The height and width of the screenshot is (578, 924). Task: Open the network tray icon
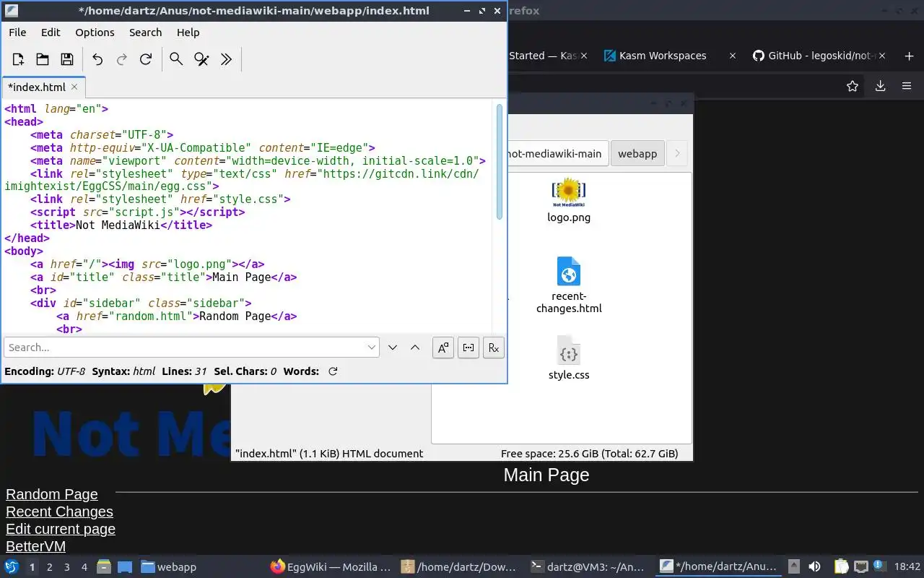point(860,566)
